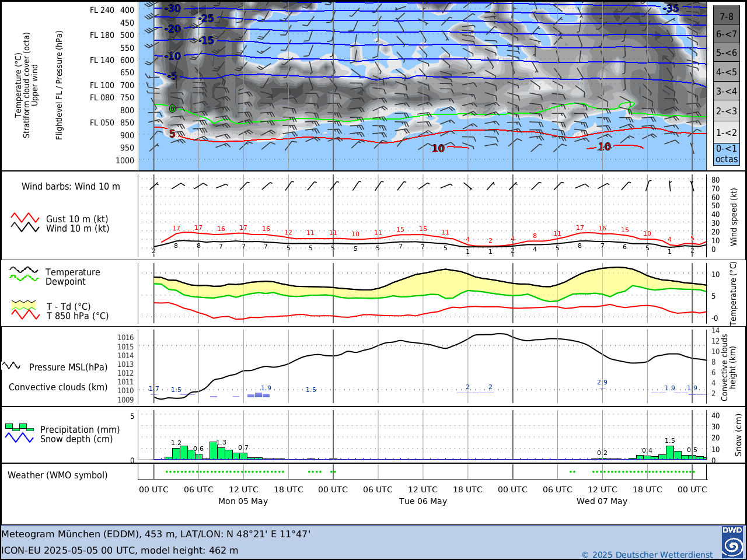Click the yellow T - Td legend swatch
The image size is (747, 560).
[24, 304]
